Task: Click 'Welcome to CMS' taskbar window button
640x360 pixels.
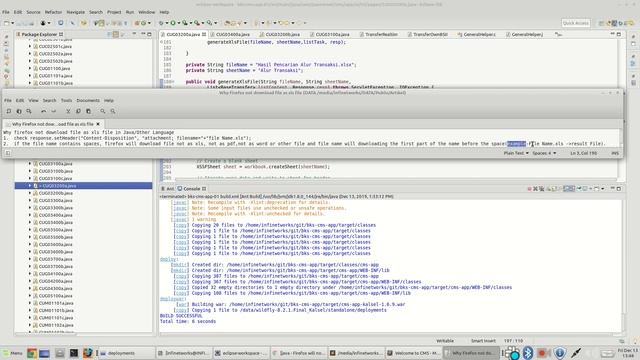Action: 413,353
